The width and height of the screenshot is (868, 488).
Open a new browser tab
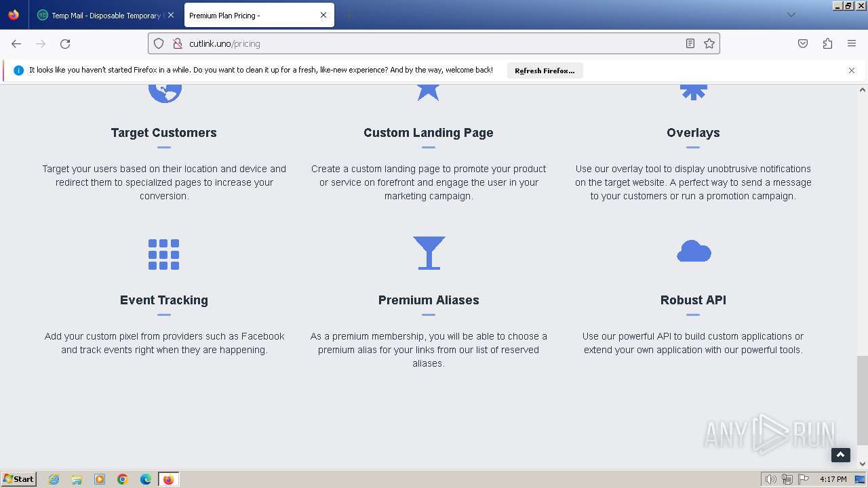pyautogui.click(x=349, y=15)
